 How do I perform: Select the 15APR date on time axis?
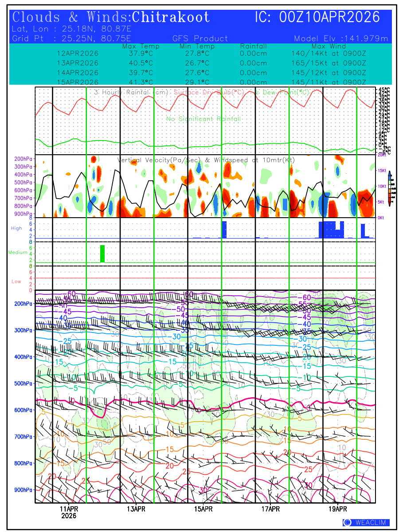[x=203, y=509]
